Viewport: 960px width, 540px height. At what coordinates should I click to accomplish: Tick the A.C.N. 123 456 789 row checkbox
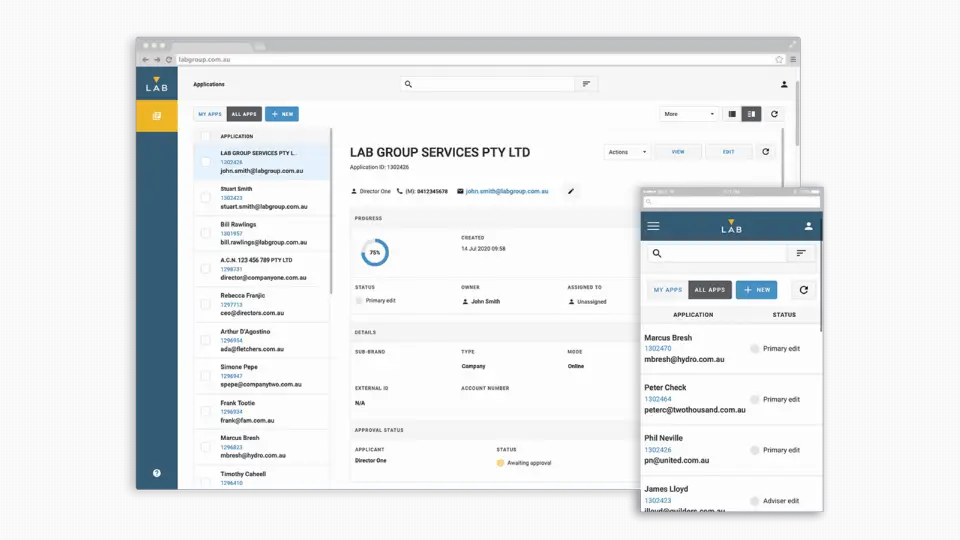click(x=205, y=269)
